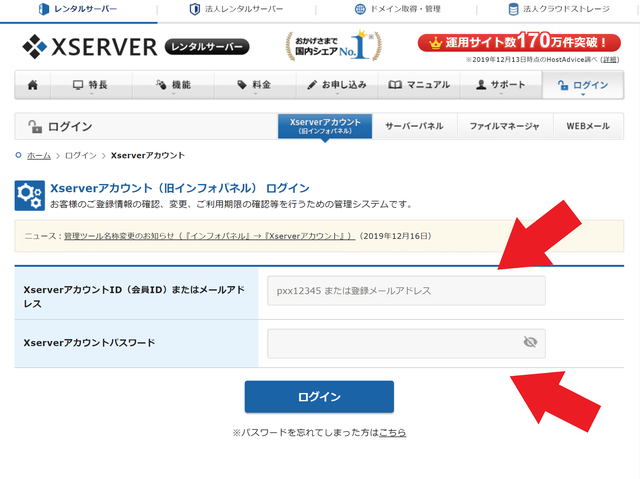
Task: Open the 特長 features menu
Action: pos(91,85)
